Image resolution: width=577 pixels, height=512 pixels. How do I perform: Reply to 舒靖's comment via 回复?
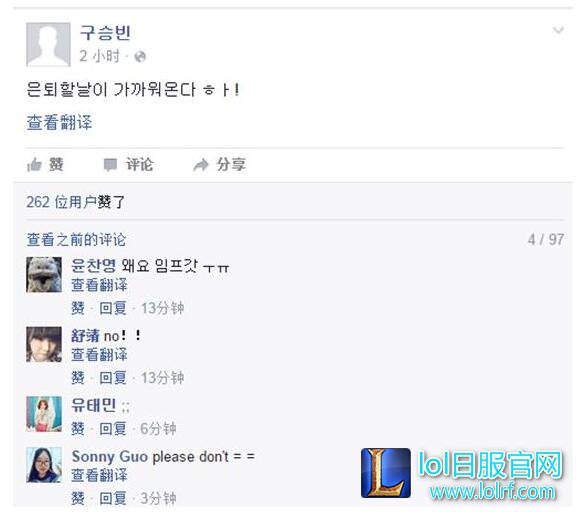(x=113, y=378)
